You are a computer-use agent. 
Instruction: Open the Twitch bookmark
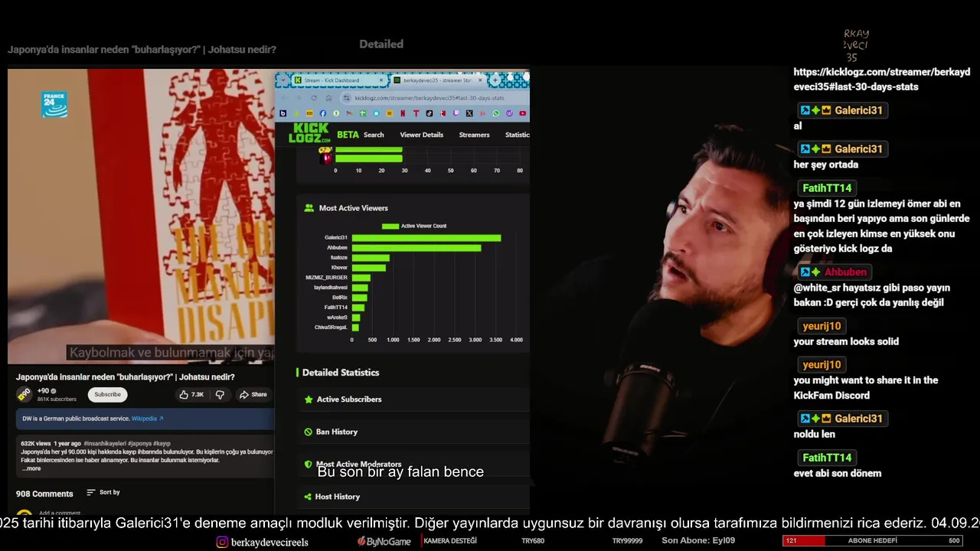[x=456, y=113]
